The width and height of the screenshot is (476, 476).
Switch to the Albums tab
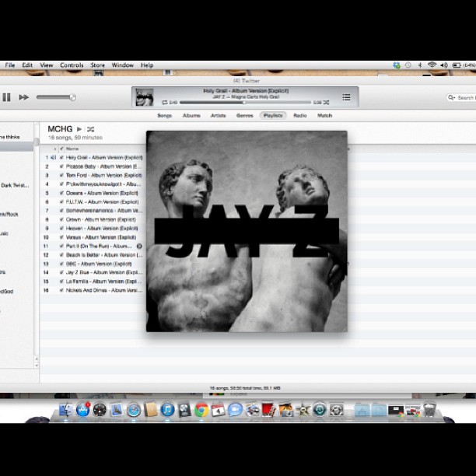point(191,115)
